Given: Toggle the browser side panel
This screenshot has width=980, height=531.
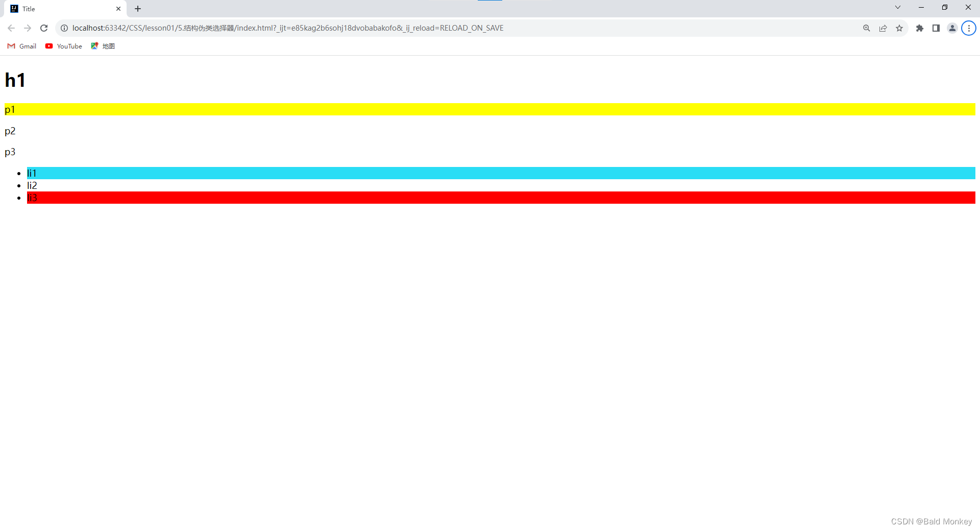Looking at the screenshot, I should [936, 28].
